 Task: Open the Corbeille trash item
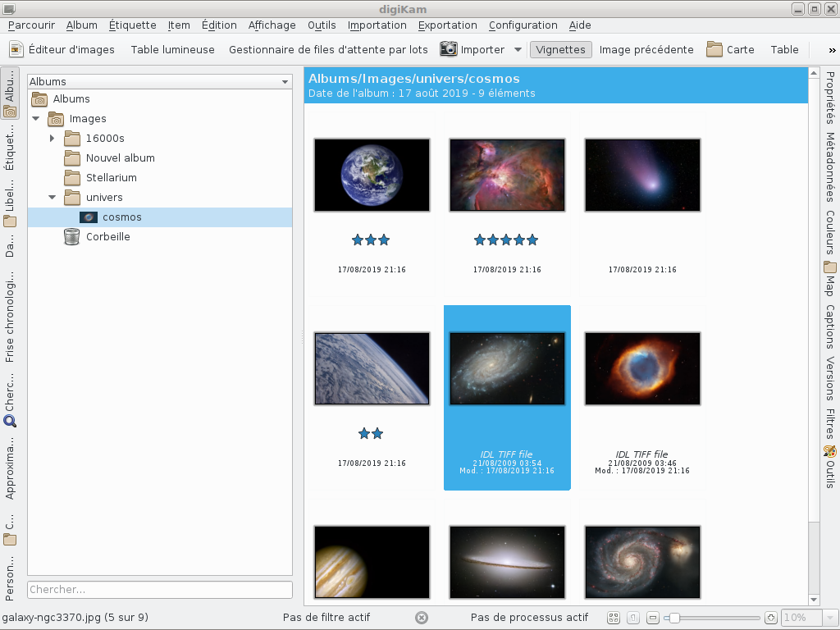click(107, 237)
